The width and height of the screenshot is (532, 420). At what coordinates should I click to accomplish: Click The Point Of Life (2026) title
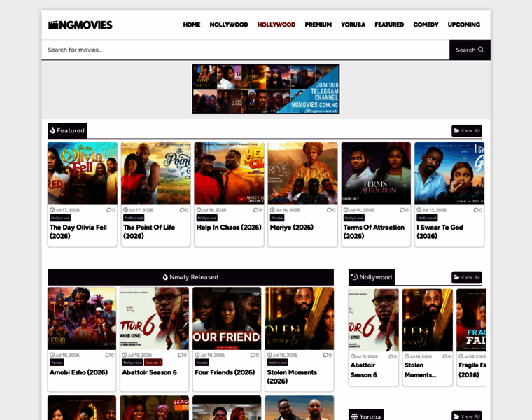point(149,232)
